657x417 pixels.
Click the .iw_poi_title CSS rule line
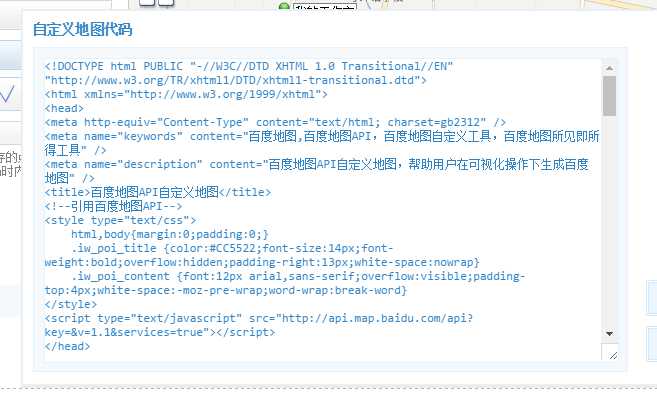(232, 248)
